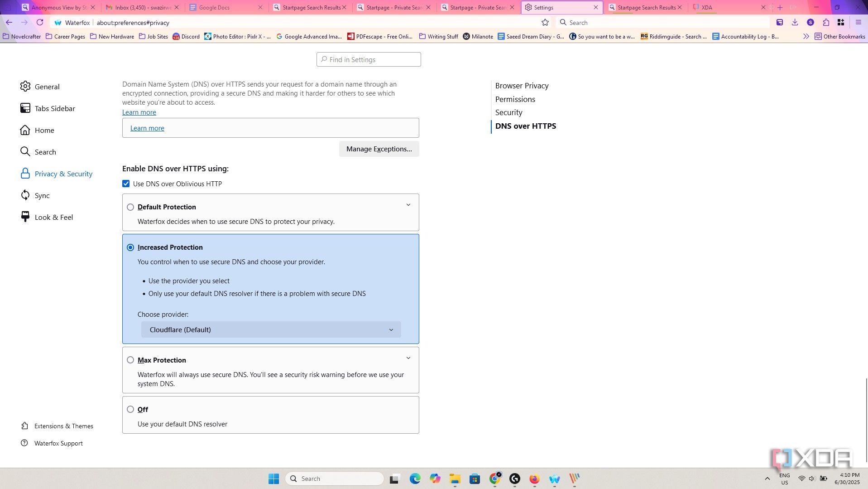Click the page vertical scrollbar
The height and width of the screenshot is (489, 868).
coord(866,421)
